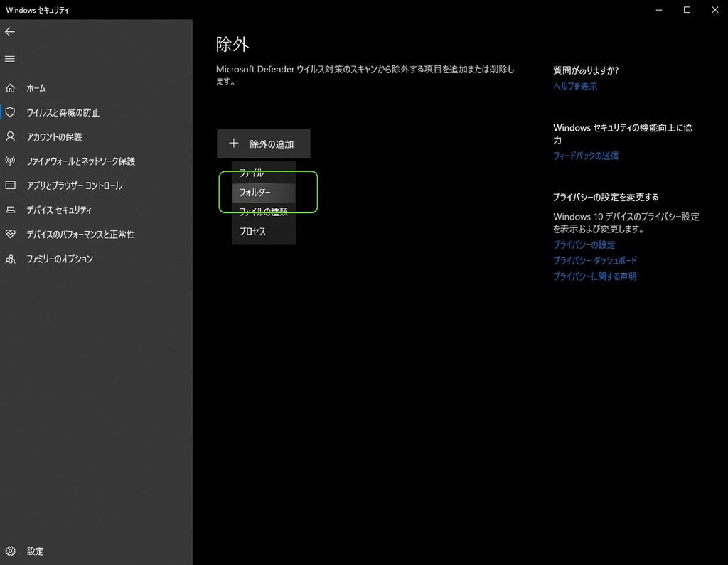Click the ヘルプを表示 link
The height and width of the screenshot is (565, 728).
tap(575, 87)
